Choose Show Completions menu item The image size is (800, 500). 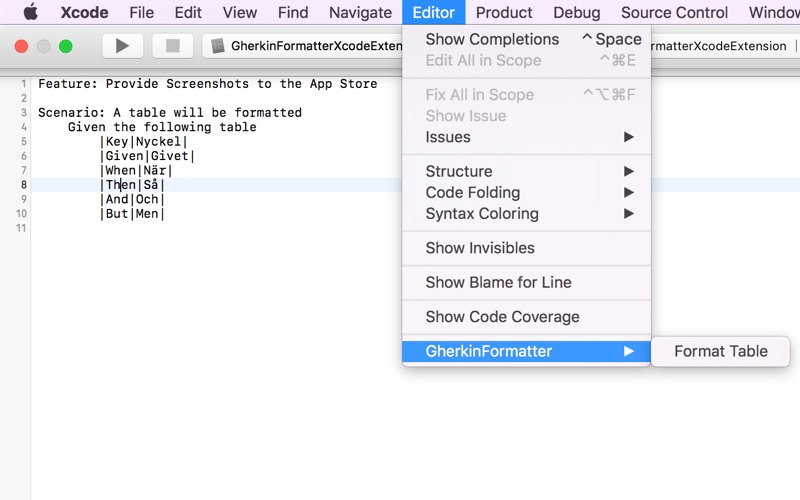527,39
